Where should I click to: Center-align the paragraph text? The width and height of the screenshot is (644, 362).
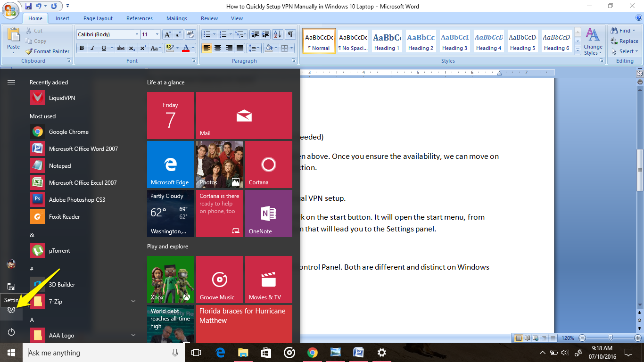(218, 48)
